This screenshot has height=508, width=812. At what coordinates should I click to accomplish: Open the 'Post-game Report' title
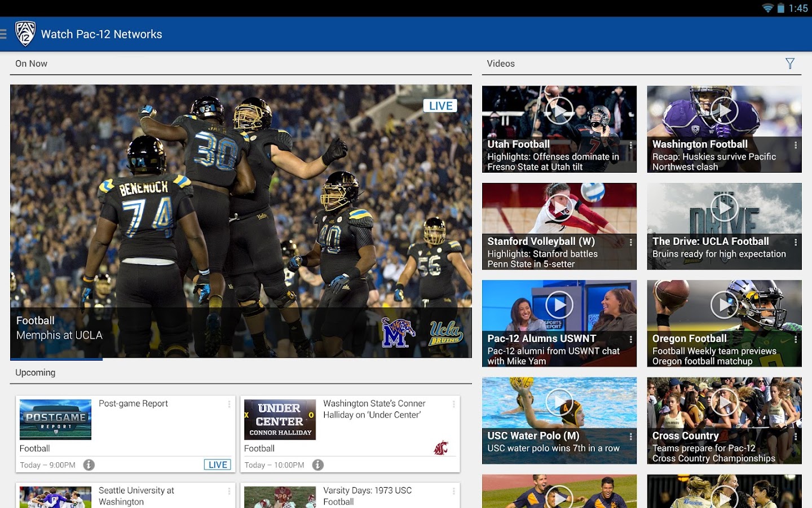(133, 404)
